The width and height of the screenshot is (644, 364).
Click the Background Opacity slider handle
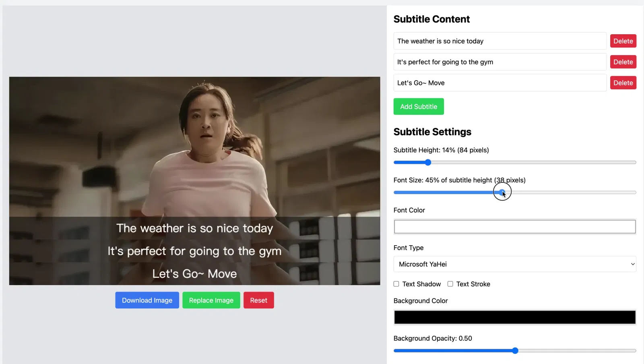(x=515, y=351)
